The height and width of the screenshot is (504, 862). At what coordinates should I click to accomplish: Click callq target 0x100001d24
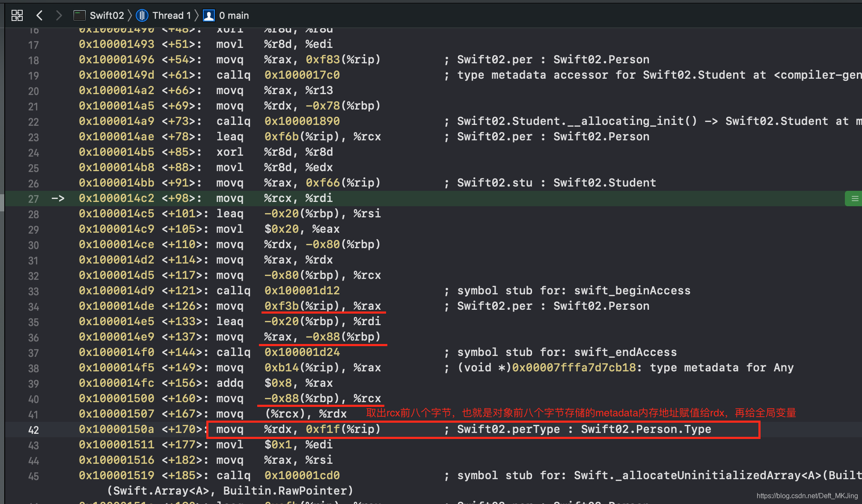tap(302, 352)
